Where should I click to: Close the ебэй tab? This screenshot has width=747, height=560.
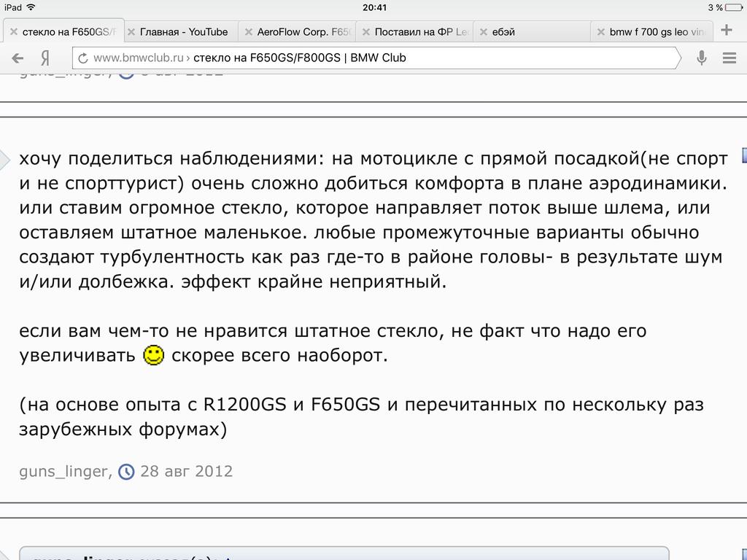pos(484,32)
